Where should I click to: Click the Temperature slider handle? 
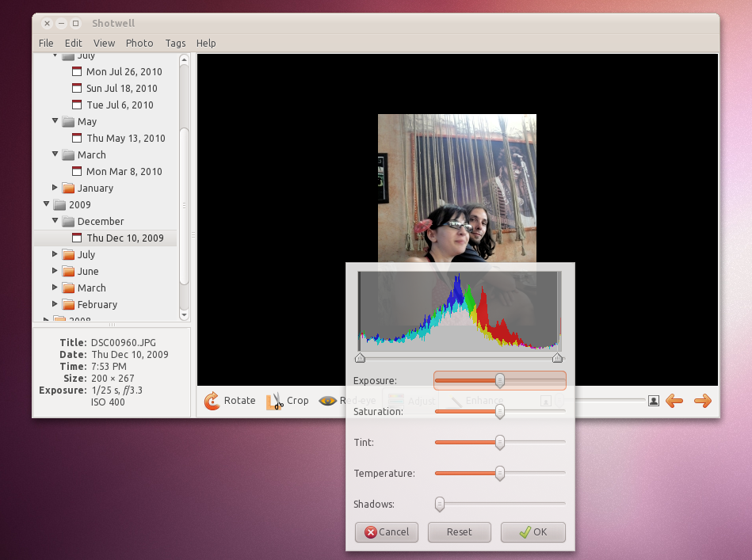point(500,473)
